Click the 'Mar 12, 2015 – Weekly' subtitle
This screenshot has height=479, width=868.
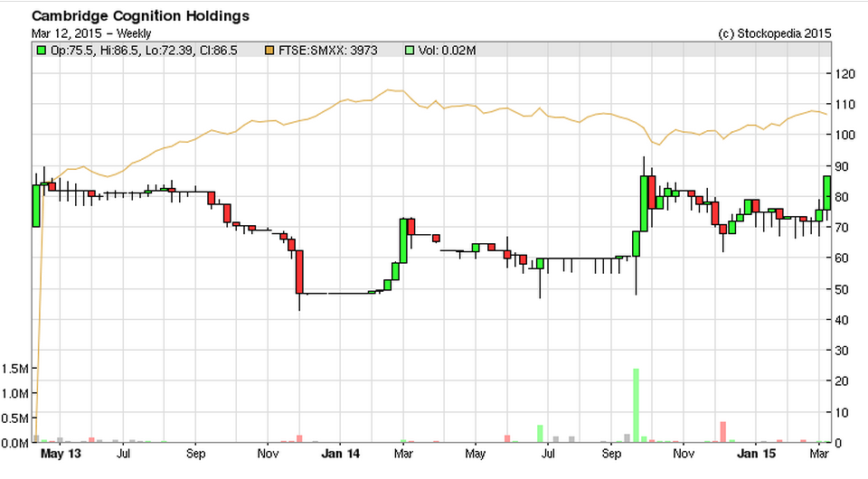tap(91, 33)
